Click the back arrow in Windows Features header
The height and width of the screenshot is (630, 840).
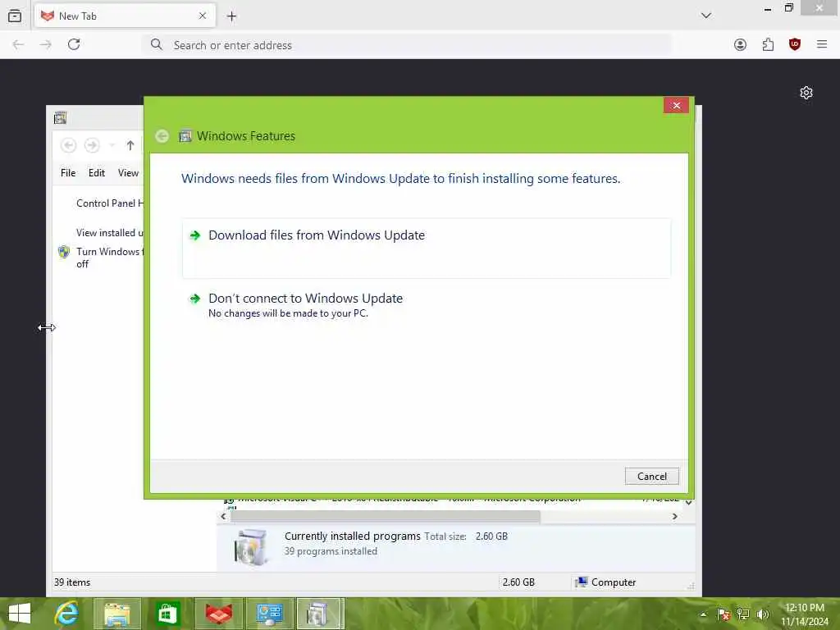[x=162, y=136]
